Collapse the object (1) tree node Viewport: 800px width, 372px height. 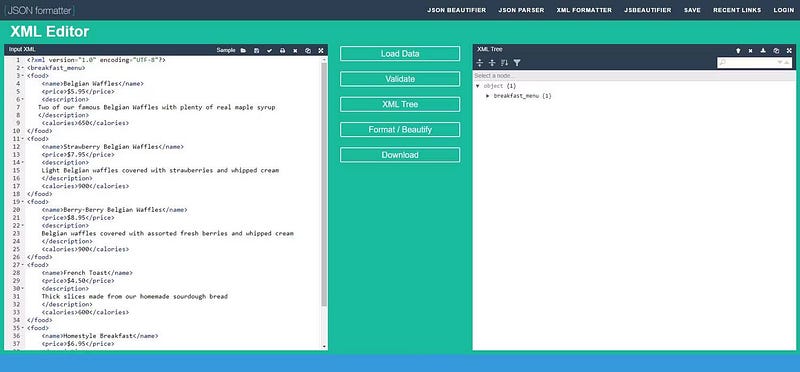point(478,86)
